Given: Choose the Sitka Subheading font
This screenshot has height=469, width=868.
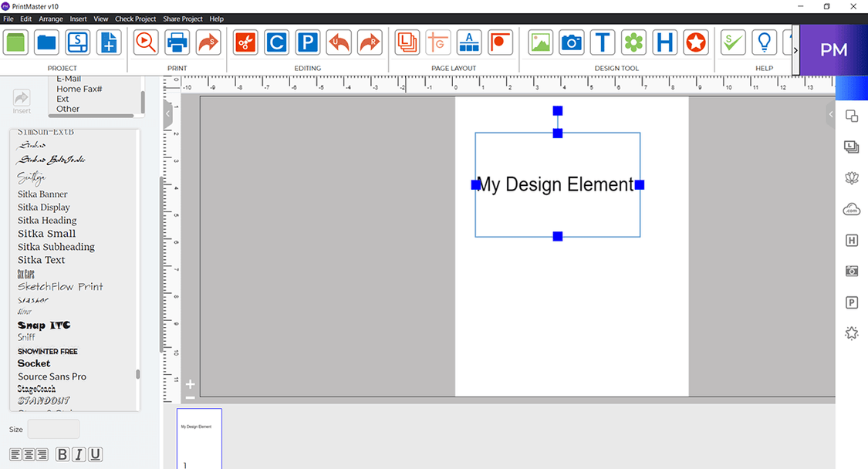Looking at the screenshot, I should coord(56,246).
